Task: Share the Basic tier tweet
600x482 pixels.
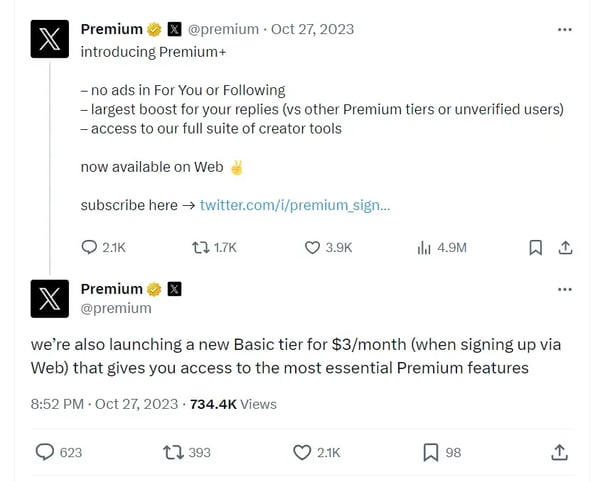Action: [x=560, y=452]
